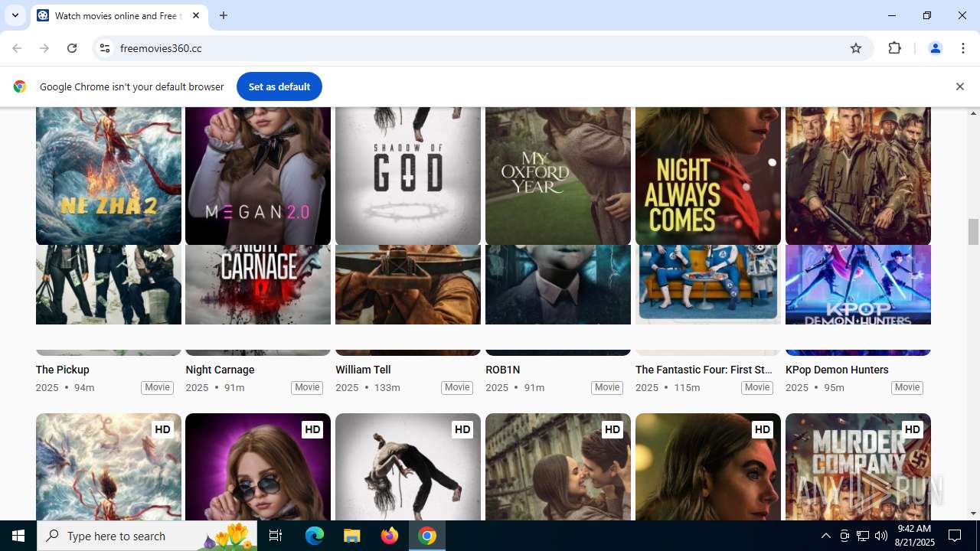
Task: Click the taskbar search box
Action: 148,536
